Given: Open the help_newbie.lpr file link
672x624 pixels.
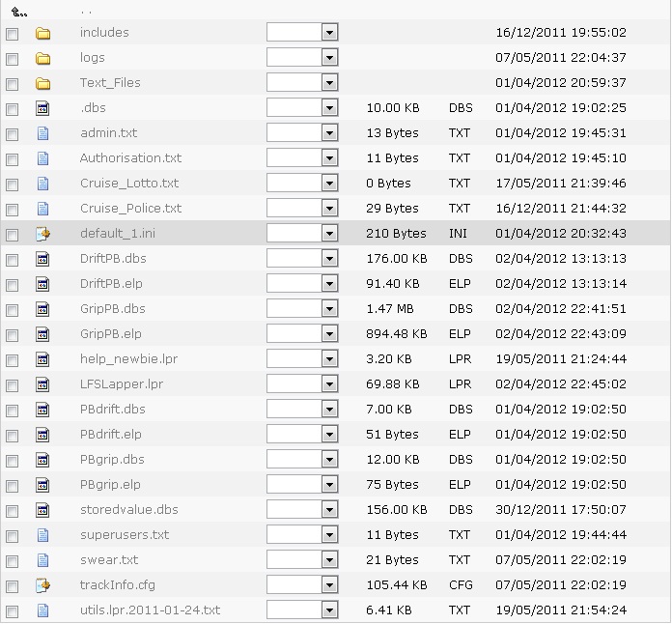Looking at the screenshot, I should click(128, 359).
